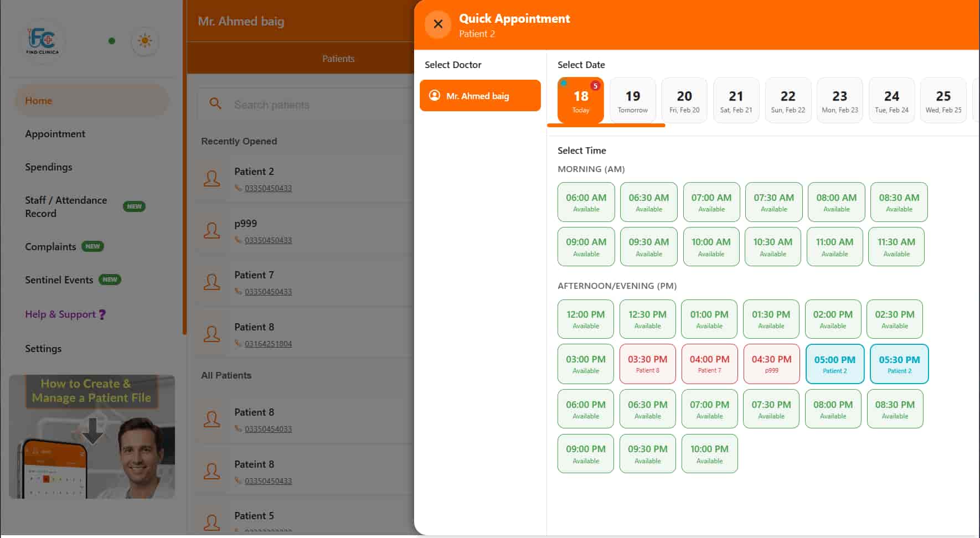Click Patient 2 avatar icon in Recently Opened
Image resolution: width=980 pixels, height=538 pixels.
[212, 178]
